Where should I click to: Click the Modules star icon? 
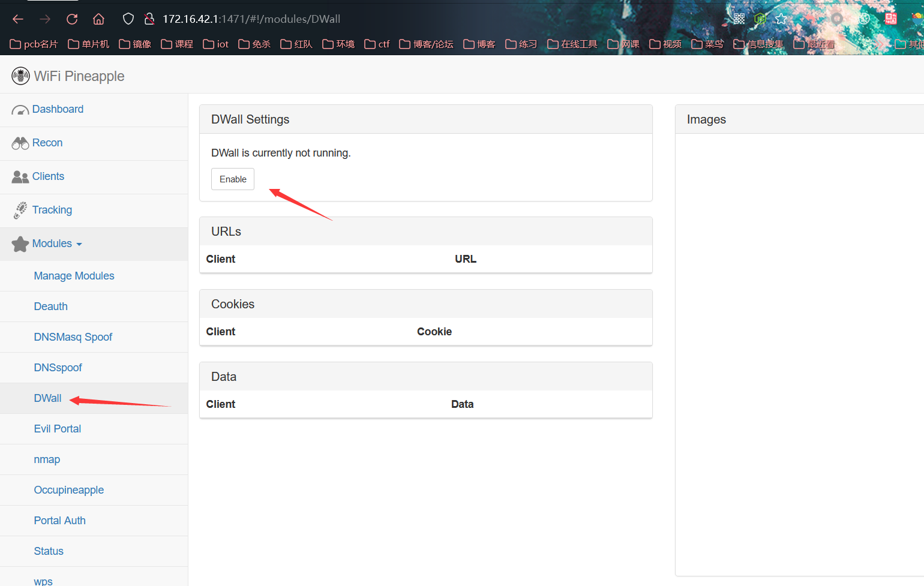coord(20,244)
